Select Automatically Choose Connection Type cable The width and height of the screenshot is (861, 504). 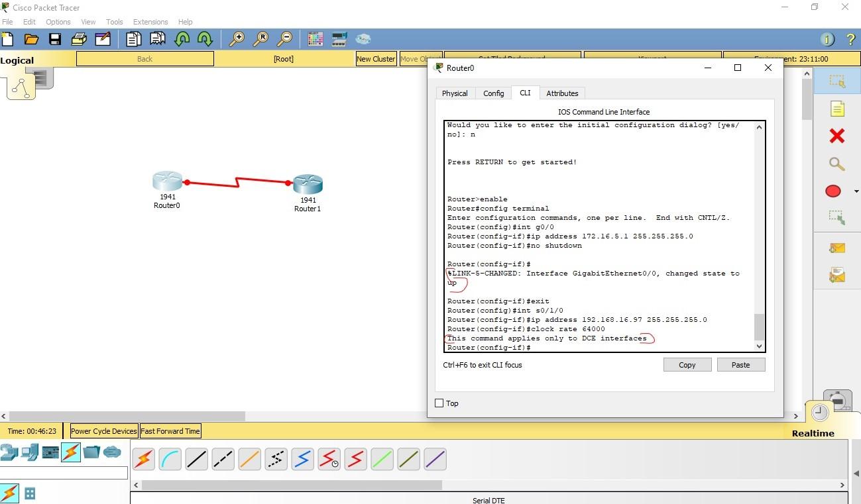143,459
